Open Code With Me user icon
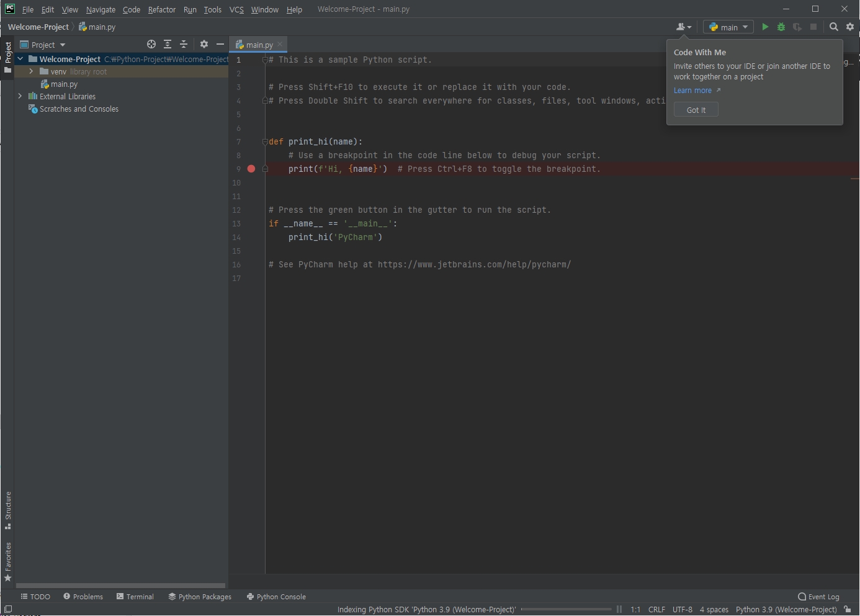Image resolution: width=860 pixels, height=616 pixels. pyautogui.click(x=684, y=27)
